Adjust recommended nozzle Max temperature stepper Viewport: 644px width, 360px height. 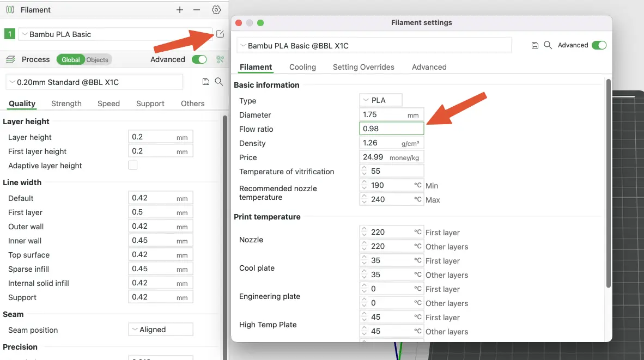coord(364,199)
